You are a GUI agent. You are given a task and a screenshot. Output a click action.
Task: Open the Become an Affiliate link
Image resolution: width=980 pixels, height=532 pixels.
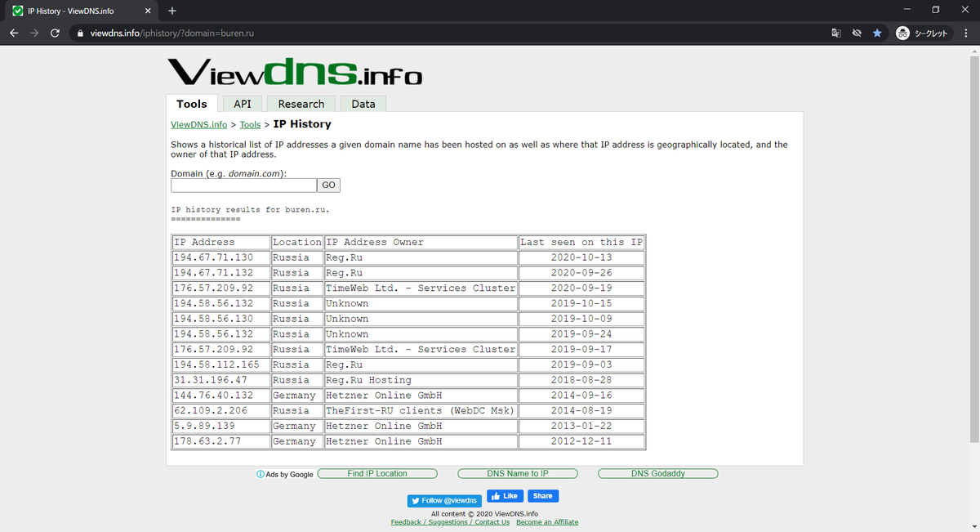point(547,522)
